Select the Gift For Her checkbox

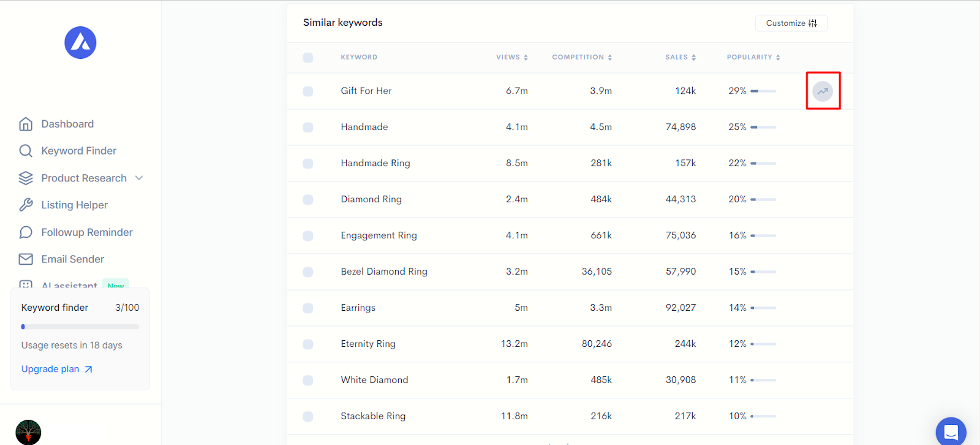(308, 91)
